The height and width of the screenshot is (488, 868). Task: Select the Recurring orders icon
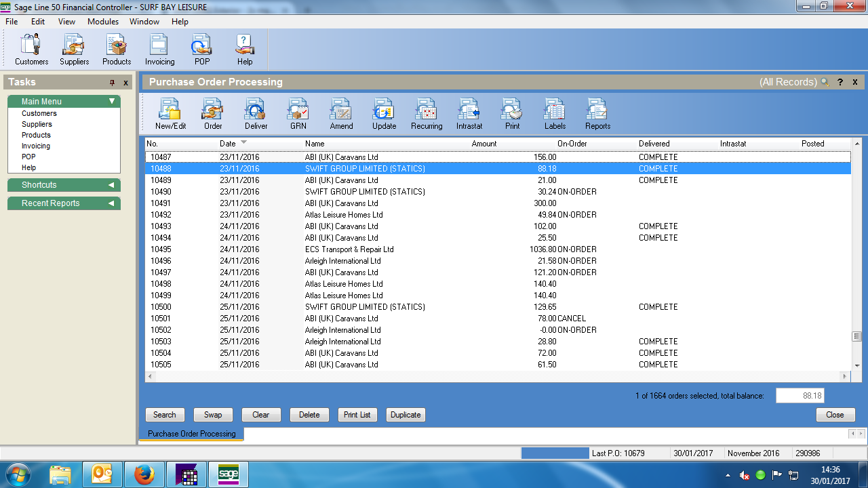coord(427,114)
